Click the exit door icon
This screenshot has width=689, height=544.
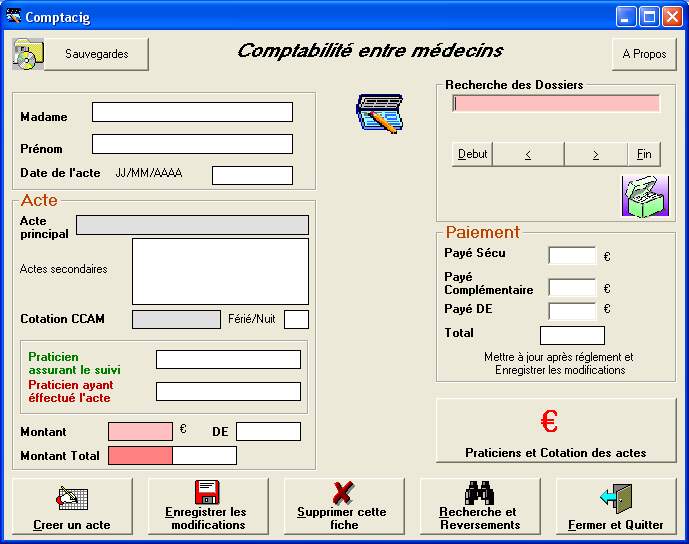(616, 498)
